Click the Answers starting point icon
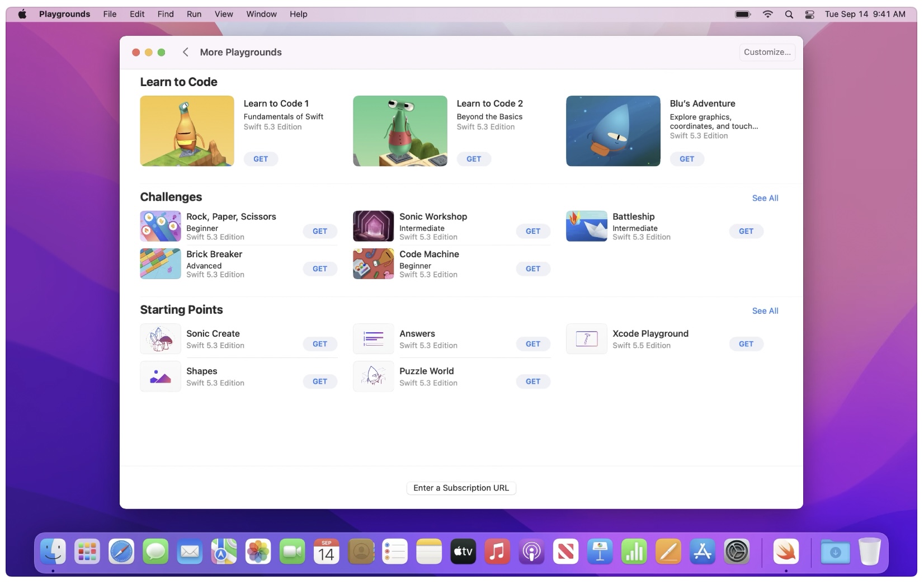The image size is (924, 584). click(x=374, y=338)
